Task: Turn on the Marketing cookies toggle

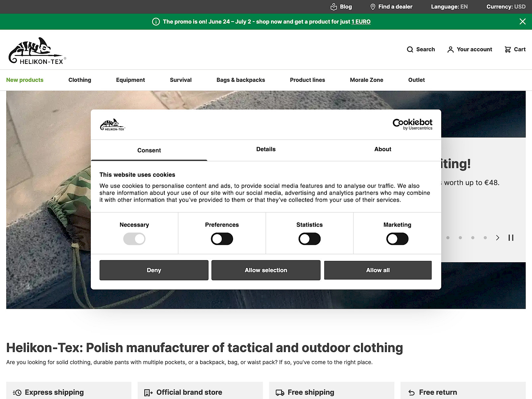Action: [x=397, y=239]
